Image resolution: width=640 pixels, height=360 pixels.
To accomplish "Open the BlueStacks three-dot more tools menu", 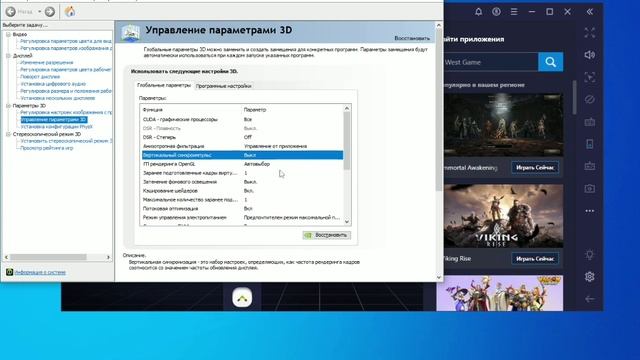I will pyautogui.click(x=590, y=211).
